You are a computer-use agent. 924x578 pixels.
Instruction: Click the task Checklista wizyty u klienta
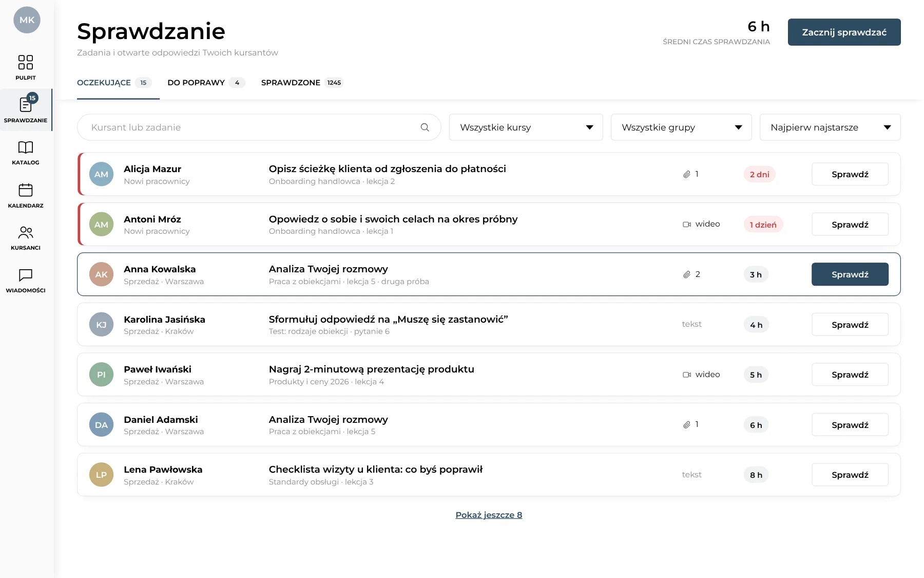[x=376, y=470]
